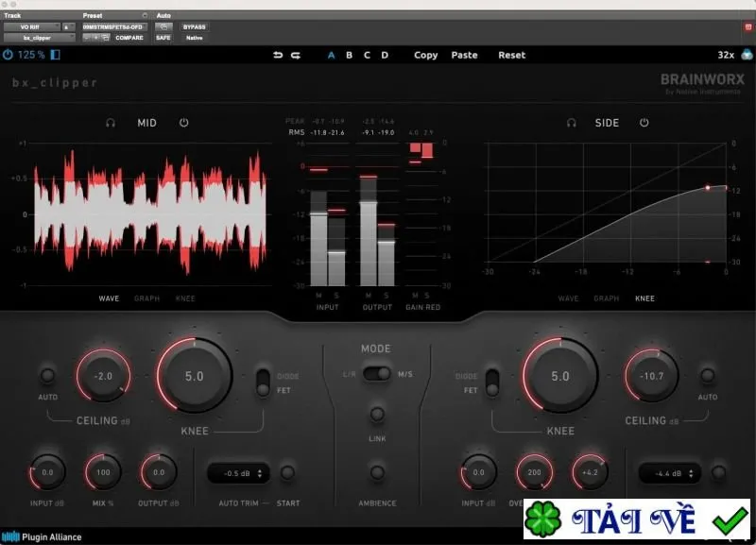Toggle the plugin power icon beside 125 %

[x=8, y=55]
